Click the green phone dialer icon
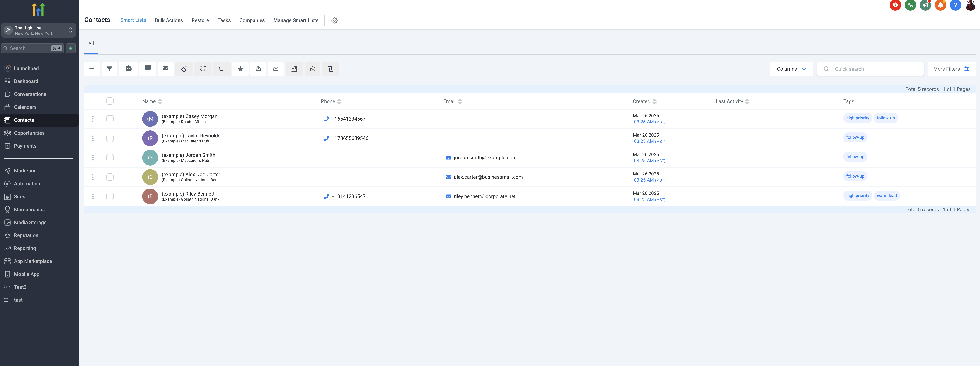Image resolution: width=980 pixels, height=366 pixels. [910, 5]
